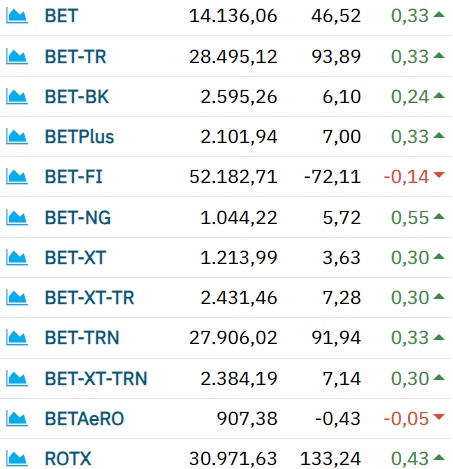Open the chart icon for BET-XT-TRN
The width and height of the screenshot is (453, 469).
click(x=17, y=379)
